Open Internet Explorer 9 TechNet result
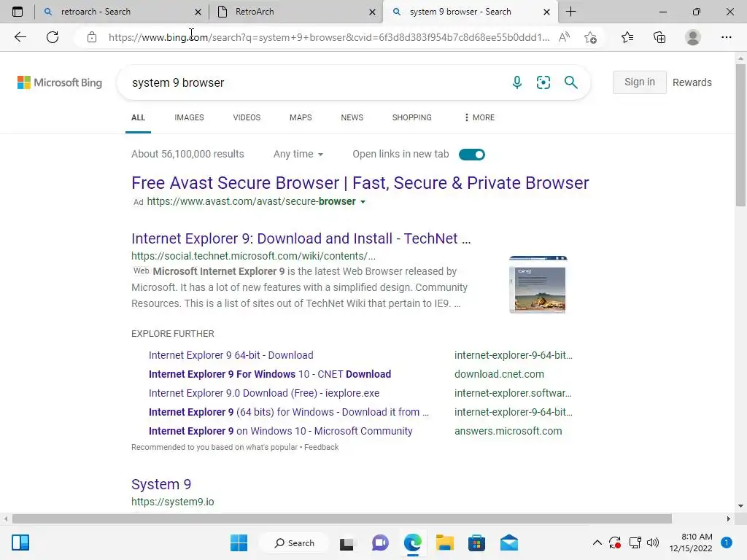747x560 pixels. click(301, 238)
